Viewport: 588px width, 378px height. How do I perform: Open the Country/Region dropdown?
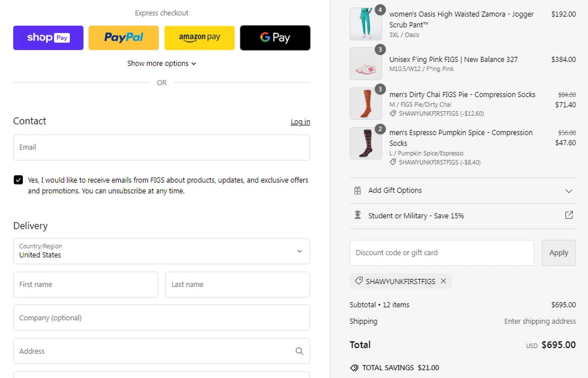(162, 251)
